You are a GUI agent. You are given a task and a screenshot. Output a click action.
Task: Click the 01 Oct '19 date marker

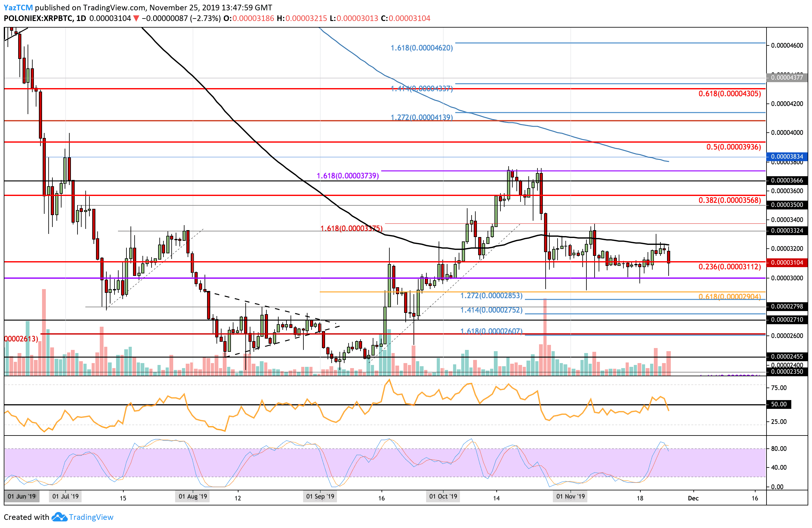tap(443, 496)
